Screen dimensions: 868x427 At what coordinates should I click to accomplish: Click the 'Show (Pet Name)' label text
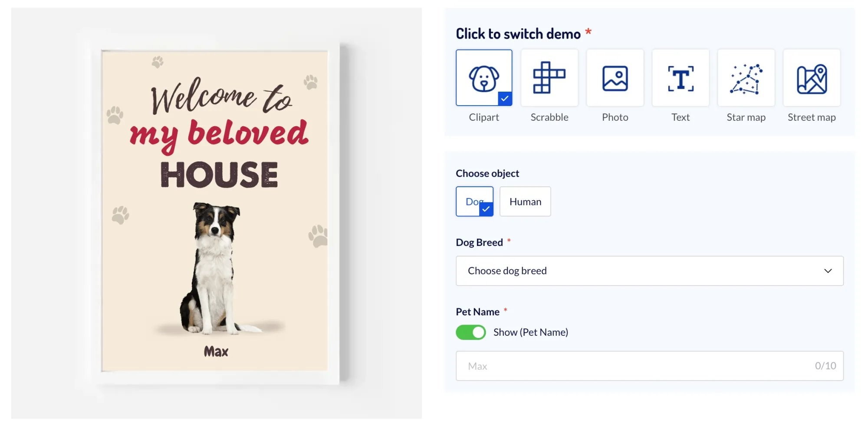pos(530,332)
